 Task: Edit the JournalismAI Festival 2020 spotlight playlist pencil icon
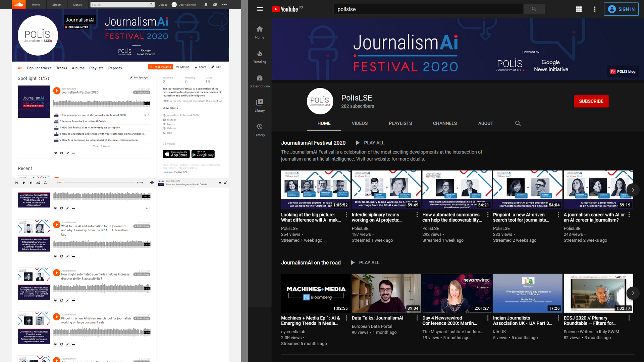tap(68, 153)
